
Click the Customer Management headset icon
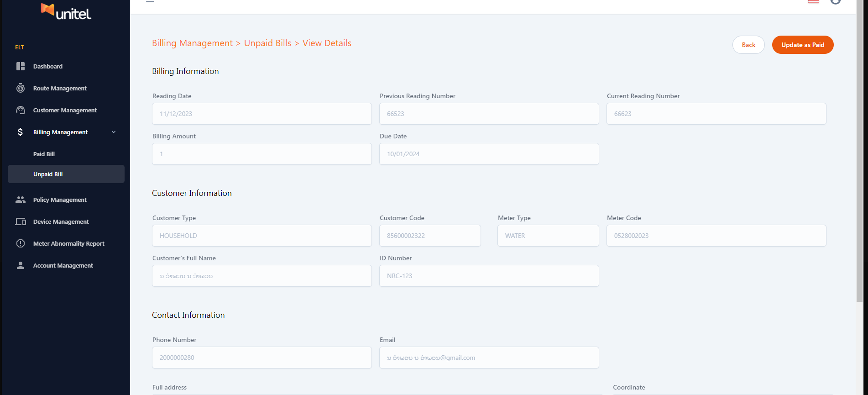pos(21,110)
